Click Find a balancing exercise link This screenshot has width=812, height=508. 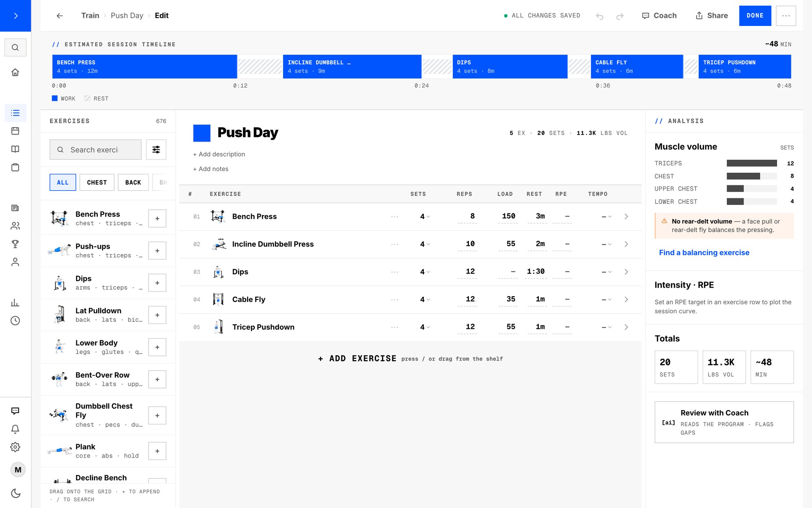click(x=704, y=252)
